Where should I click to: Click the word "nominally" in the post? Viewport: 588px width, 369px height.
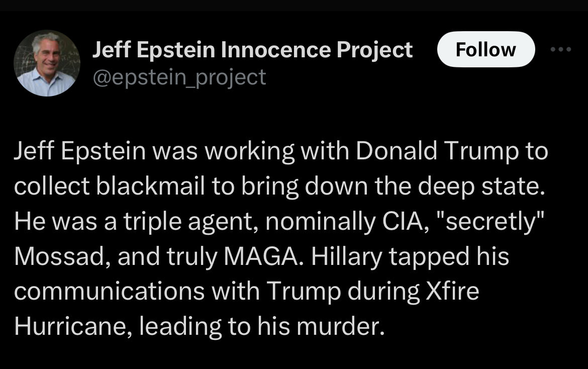(320, 221)
